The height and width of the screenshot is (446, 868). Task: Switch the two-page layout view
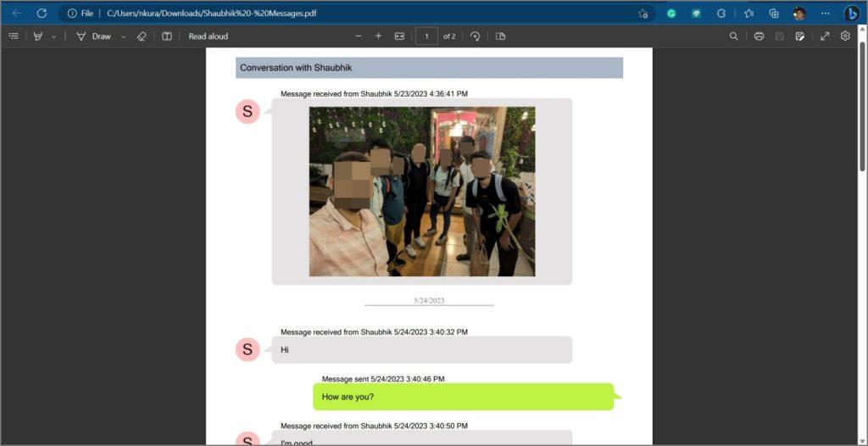click(x=500, y=36)
